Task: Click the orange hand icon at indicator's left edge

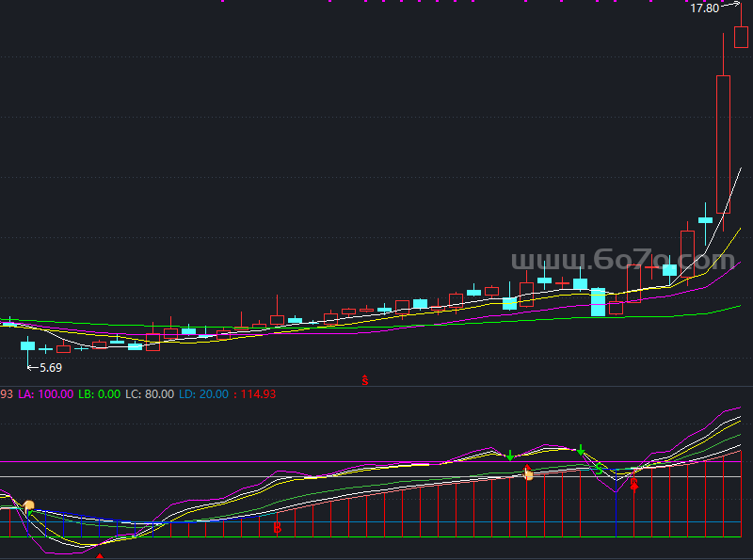Action: [x=29, y=507]
